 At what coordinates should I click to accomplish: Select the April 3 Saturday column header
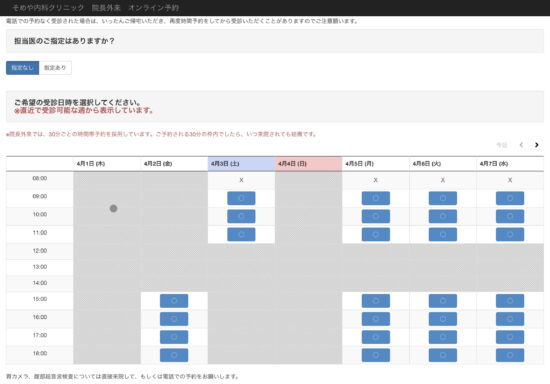pyautogui.click(x=241, y=164)
